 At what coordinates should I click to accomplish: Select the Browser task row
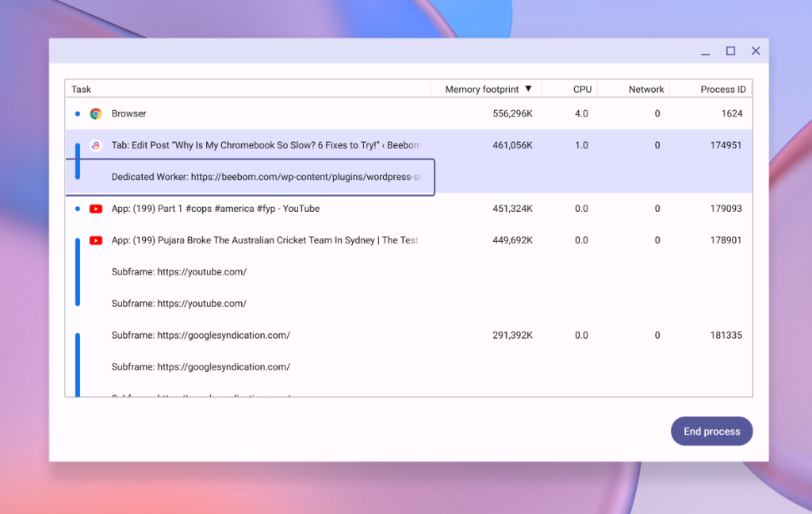point(408,113)
